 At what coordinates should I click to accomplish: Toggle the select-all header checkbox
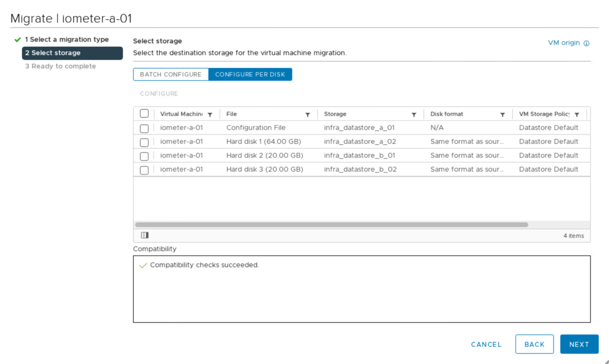pos(144,113)
